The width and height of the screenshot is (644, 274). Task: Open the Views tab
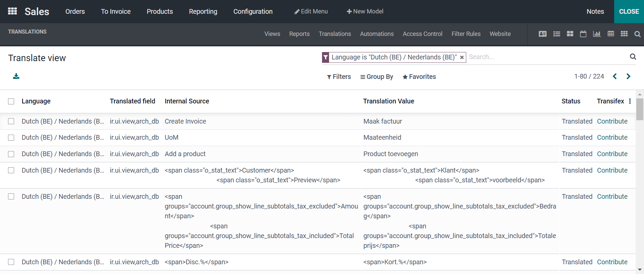272,34
